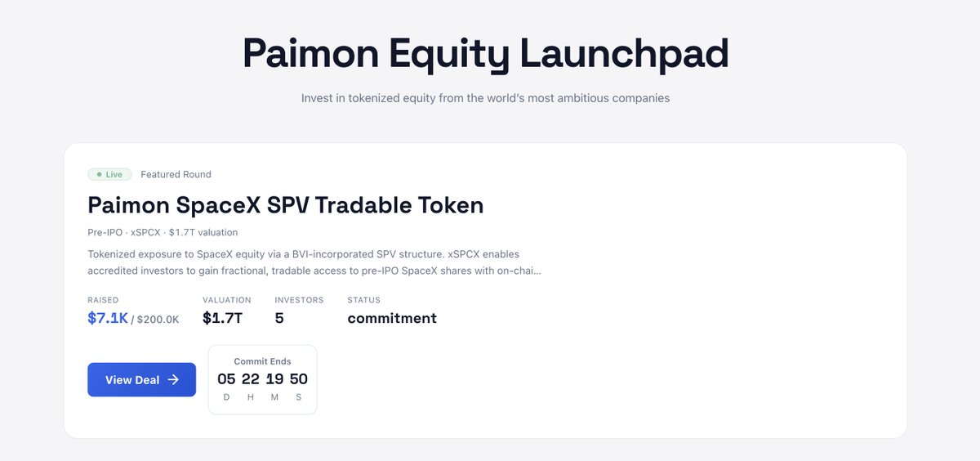Click the Pre-IPO xSPCX valuation subtitle line
This screenshot has width=980, height=461.
163,232
